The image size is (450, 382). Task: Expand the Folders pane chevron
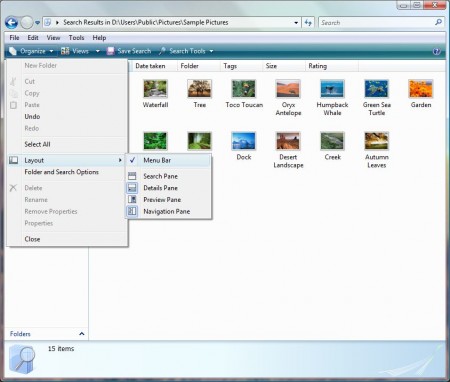82,334
